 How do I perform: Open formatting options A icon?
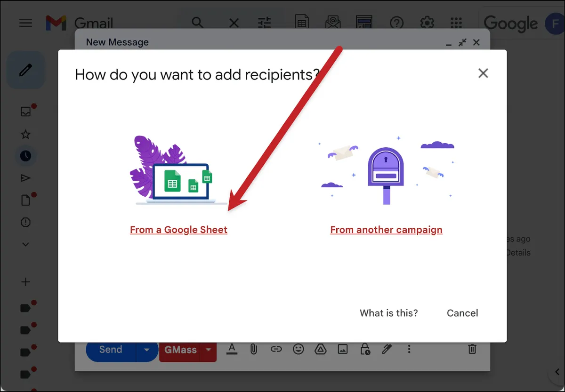pos(232,349)
